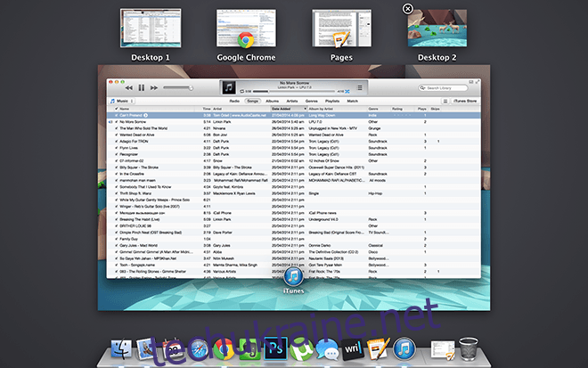Open Messages from the Dock
The image size is (588, 368).
click(x=327, y=349)
